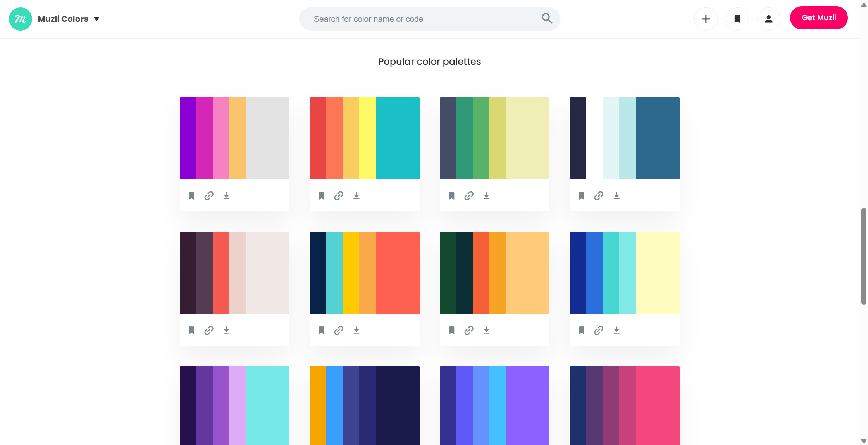Expand the Muzli Colors dropdown arrow
Image resolution: width=868 pixels, height=445 pixels.
[x=96, y=19]
